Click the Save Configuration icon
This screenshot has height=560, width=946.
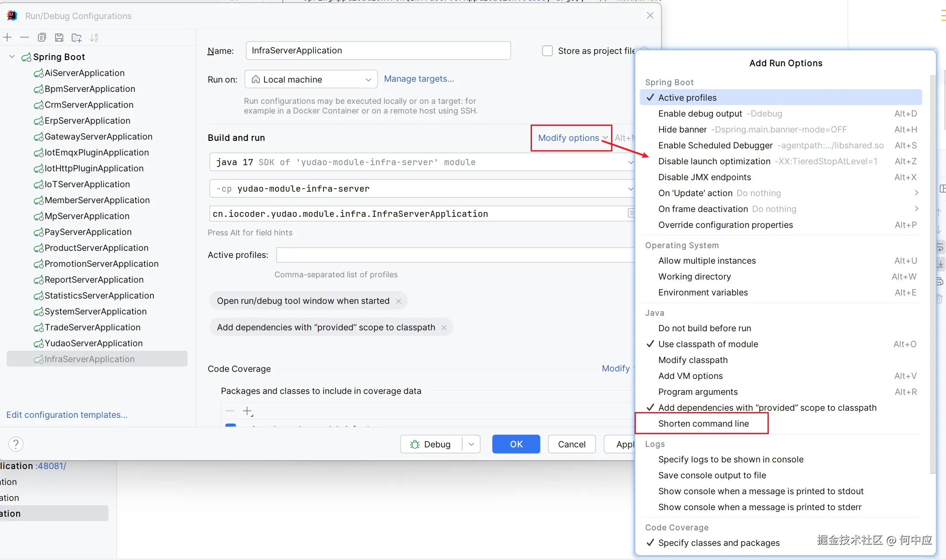click(x=59, y=38)
